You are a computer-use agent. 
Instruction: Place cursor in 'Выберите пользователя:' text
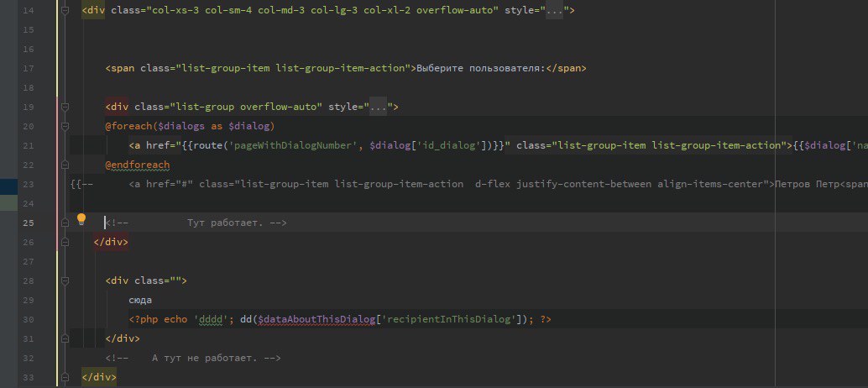tap(480, 69)
